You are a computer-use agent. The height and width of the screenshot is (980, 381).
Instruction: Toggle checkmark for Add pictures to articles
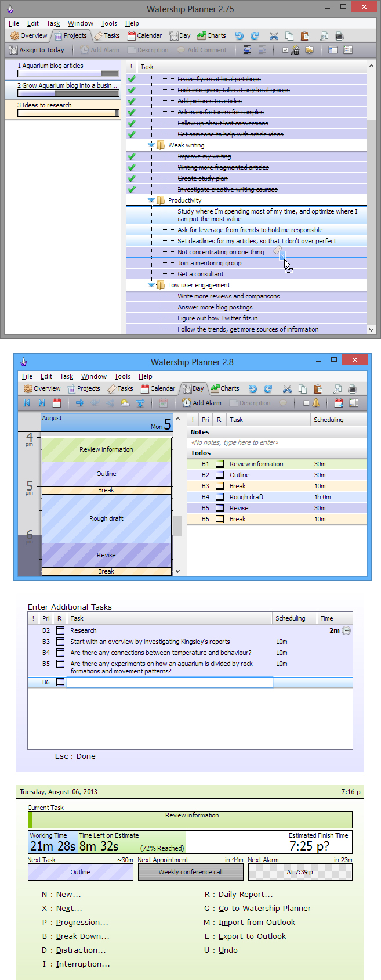[132, 101]
